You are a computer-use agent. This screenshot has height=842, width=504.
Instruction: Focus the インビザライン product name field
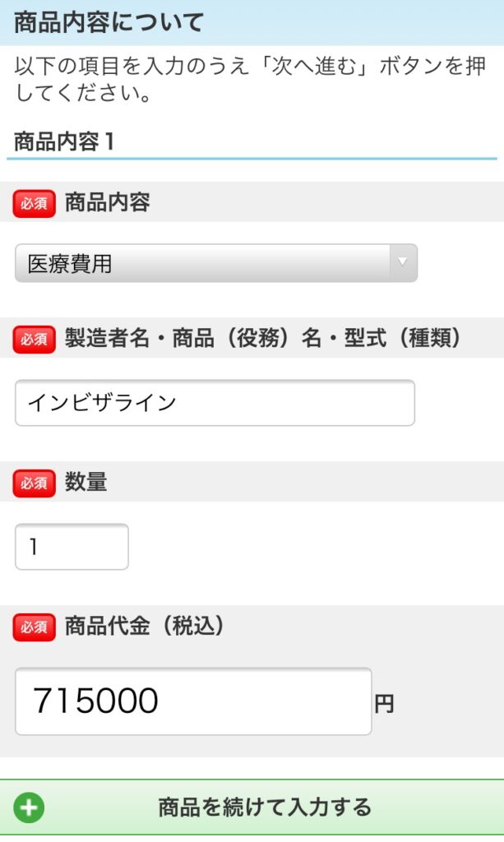coord(215,403)
